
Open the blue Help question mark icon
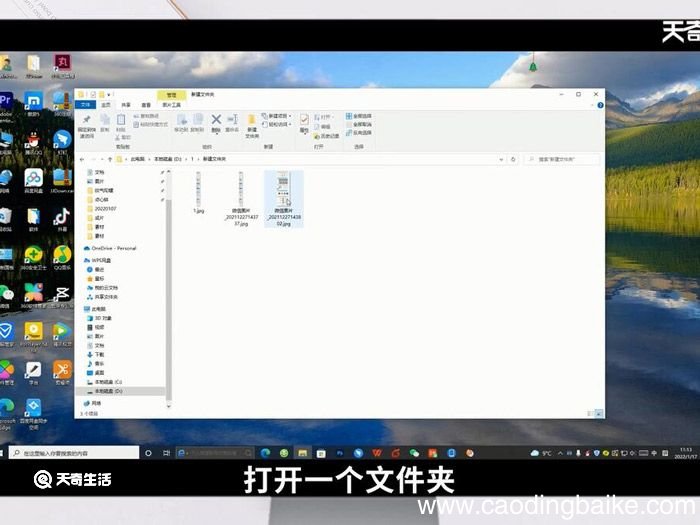click(x=600, y=105)
